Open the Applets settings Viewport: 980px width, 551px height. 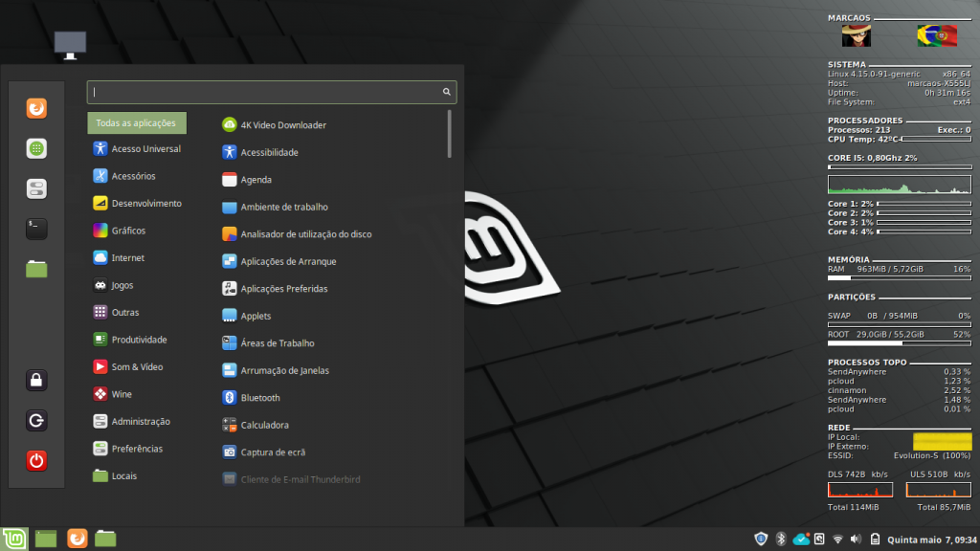coord(246,316)
